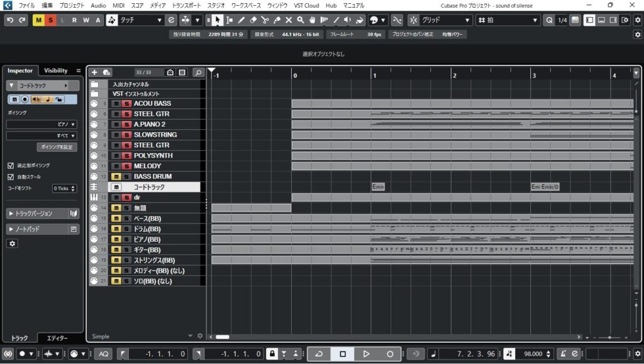Viewport: 644px width, 364px height.
Task: Unmute the BASS DRUM track
Action: coord(116,176)
